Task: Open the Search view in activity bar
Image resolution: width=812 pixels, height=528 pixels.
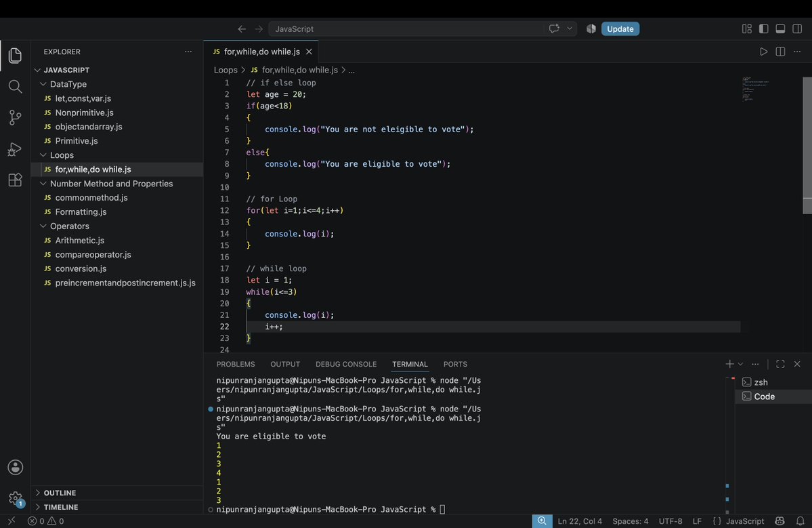Action: click(x=15, y=87)
